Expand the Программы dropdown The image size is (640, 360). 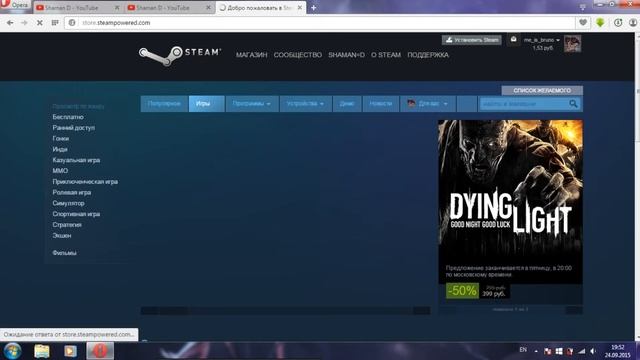coord(252,104)
